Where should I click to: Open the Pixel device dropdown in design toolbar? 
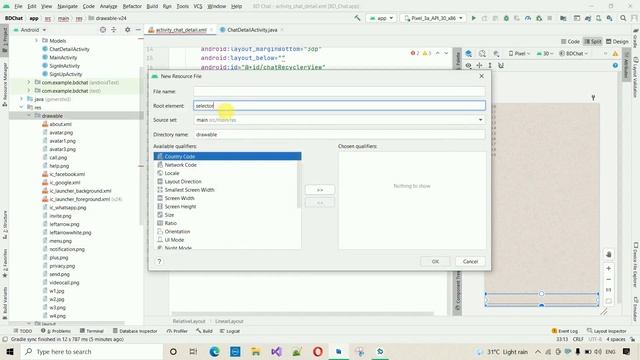[x=519, y=53]
